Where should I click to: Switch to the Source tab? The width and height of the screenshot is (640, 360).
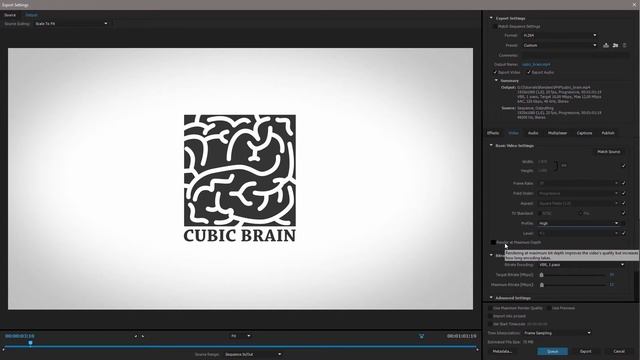coord(10,15)
